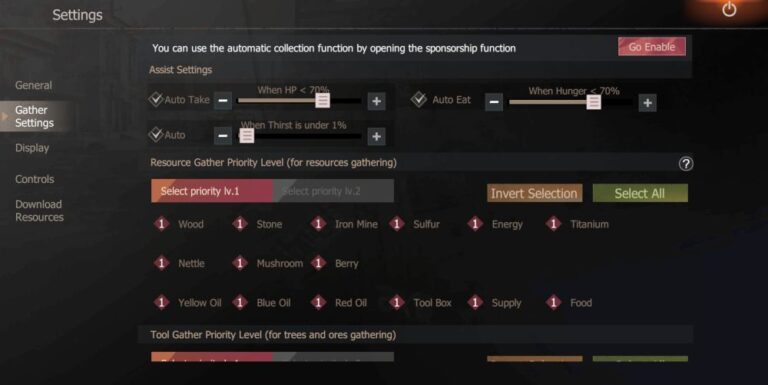Increase Thirst threshold with plus button
This screenshot has width=768, height=385.
(376, 136)
